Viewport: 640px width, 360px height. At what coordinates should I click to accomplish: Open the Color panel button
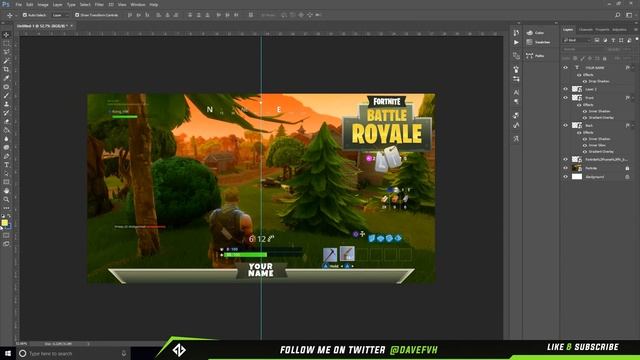click(536, 33)
